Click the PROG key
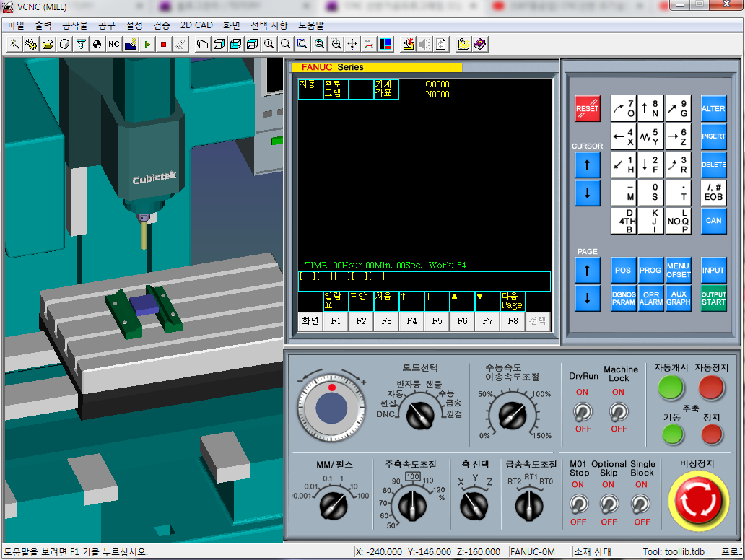The height and width of the screenshot is (560, 745). (650, 271)
